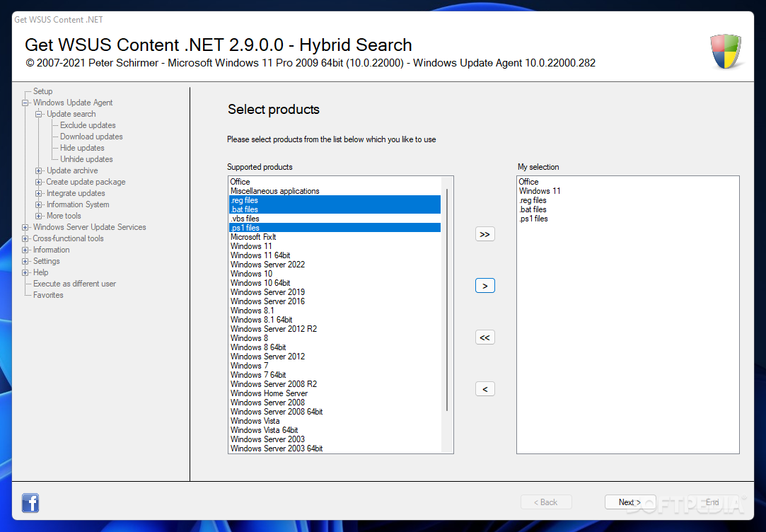The width and height of the screenshot is (766, 532).
Task: Select Windows Server 2008 R2 entry
Action: point(335,384)
